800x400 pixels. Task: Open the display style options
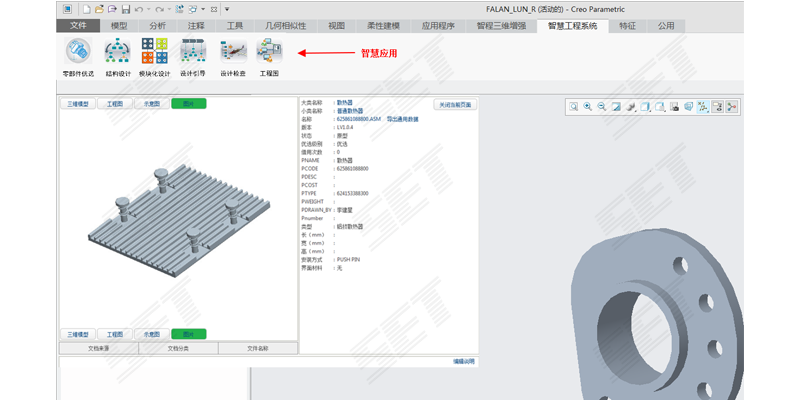coord(645,106)
